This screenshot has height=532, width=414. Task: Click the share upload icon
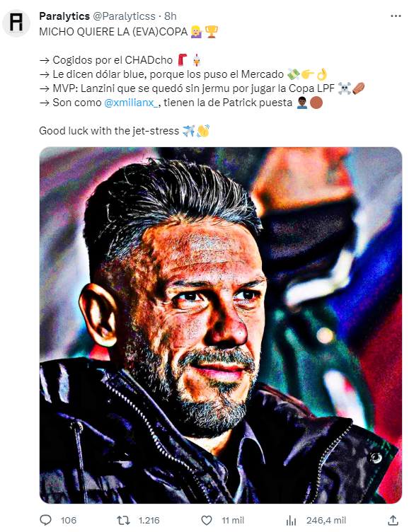[x=393, y=520]
